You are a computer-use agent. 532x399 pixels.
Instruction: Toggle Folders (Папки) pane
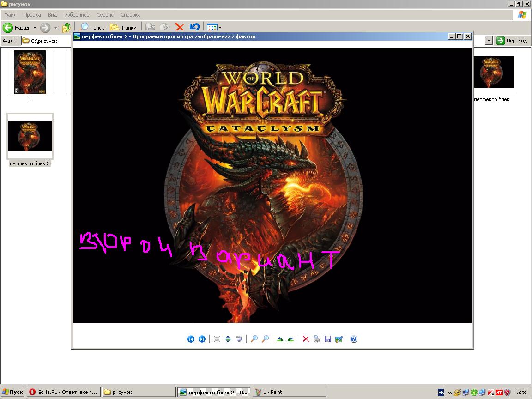[123, 28]
